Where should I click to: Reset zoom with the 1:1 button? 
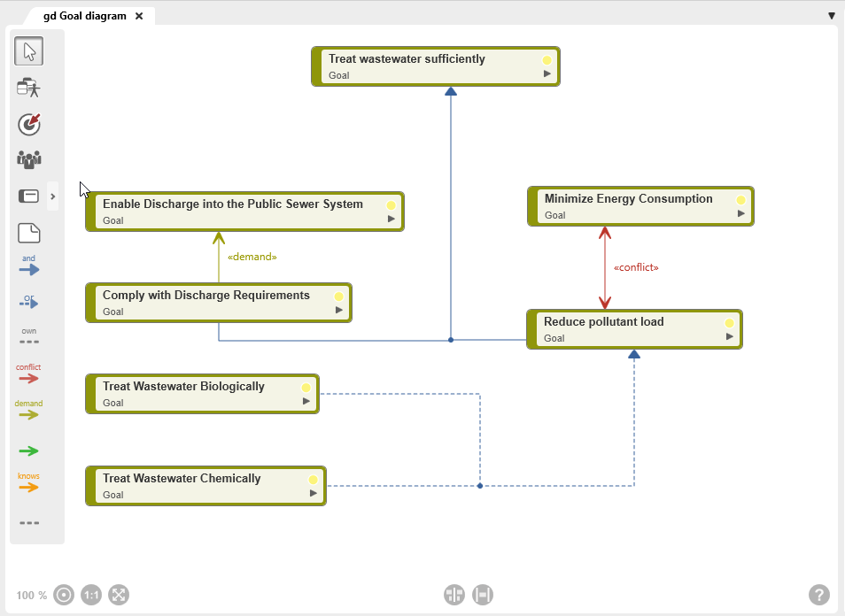click(91, 595)
